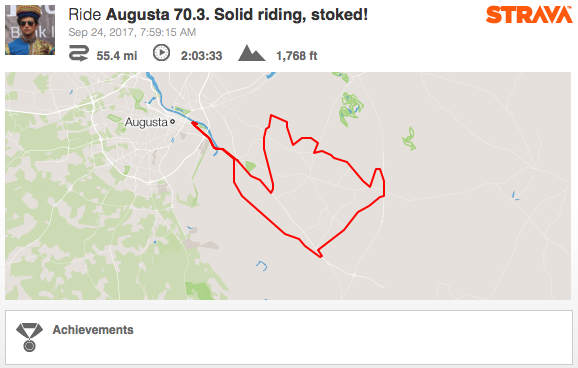Click the southernmost tip of red route
Screen dimensions: 578x368
pos(320,256)
